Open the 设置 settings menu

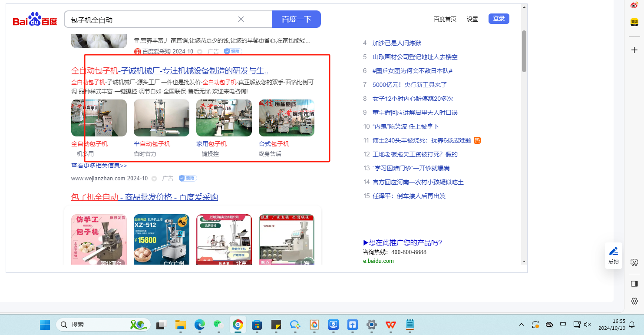(x=472, y=19)
